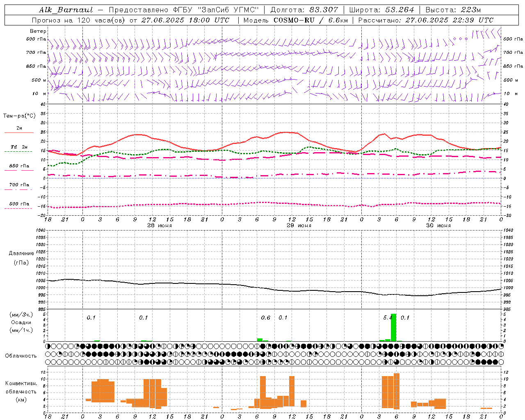Click the '5.4' precipitation amount value
525x420 pixels.
[388, 318]
